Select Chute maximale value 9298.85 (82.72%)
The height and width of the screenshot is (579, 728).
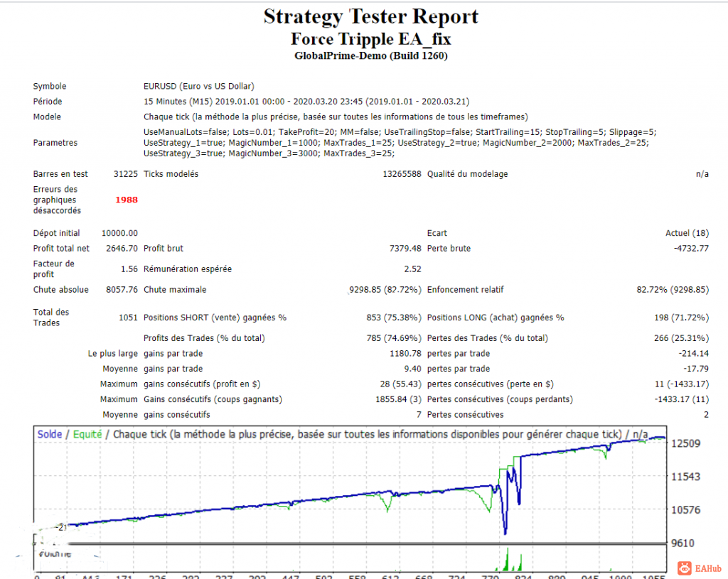pyautogui.click(x=385, y=290)
